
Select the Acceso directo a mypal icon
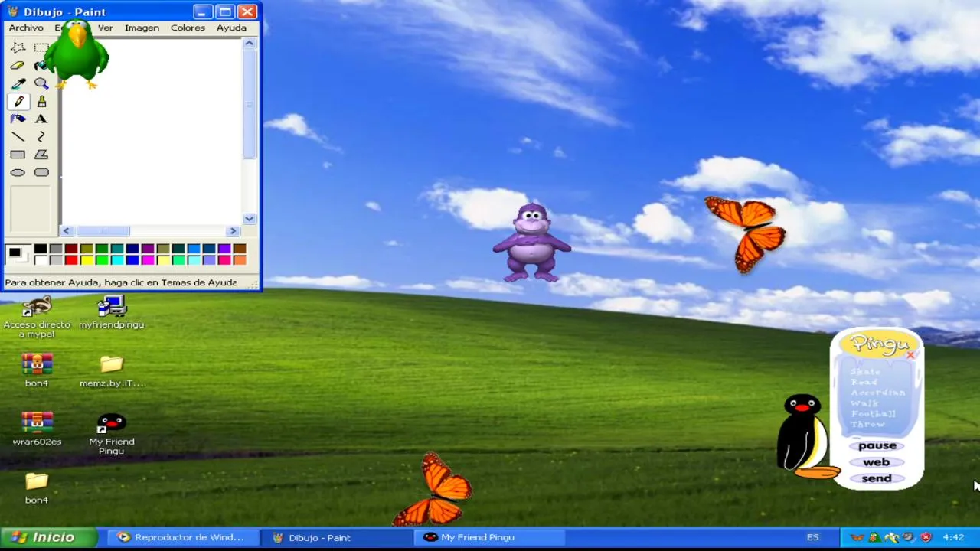pyautogui.click(x=36, y=317)
